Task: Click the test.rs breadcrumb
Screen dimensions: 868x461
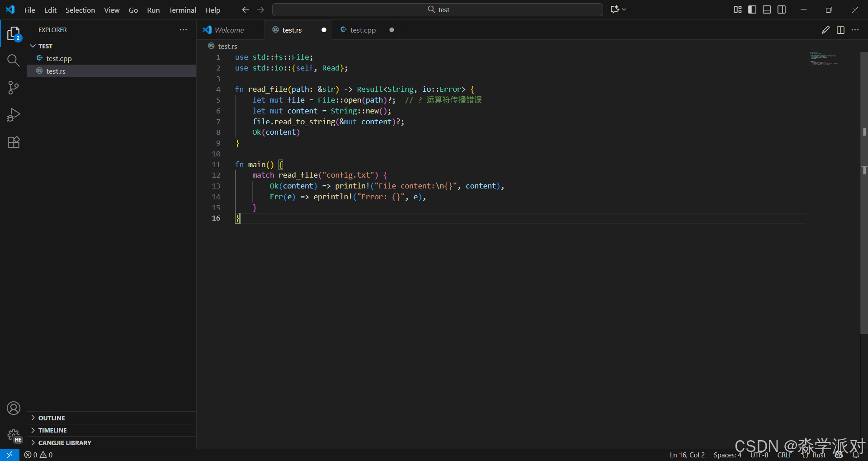Action: pos(227,46)
